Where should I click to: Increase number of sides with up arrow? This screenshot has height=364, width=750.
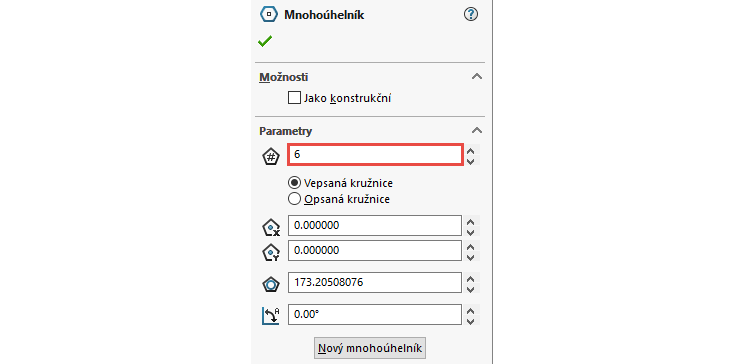[471, 151]
